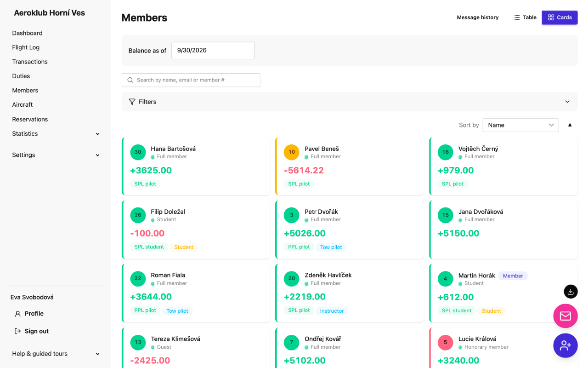The width and height of the screenshot is (588, 368).
Task: Open the Dashboard page
Action: (27, 33)
